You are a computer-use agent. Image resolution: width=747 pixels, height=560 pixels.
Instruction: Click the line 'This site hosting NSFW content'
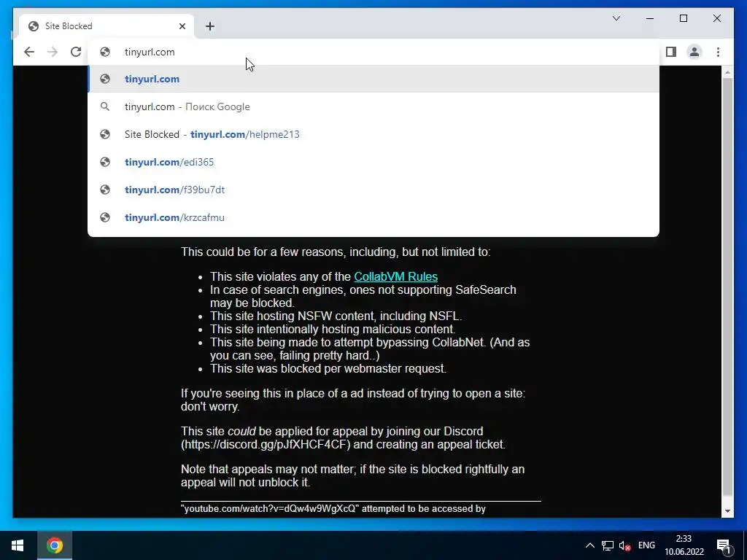pyautogui.click(x=336, y=316)
